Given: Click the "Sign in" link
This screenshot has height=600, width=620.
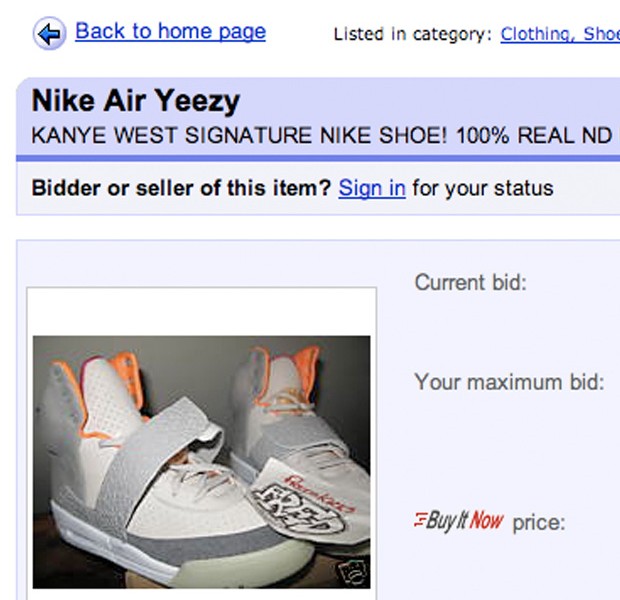Looking at the screenshot, I should coord(372,188).
